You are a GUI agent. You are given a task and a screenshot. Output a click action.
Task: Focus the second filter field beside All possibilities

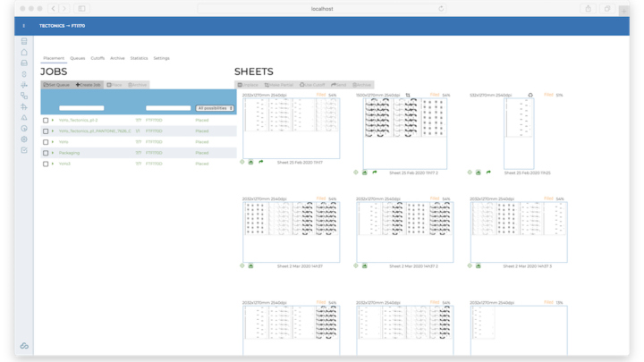[168, 108]
